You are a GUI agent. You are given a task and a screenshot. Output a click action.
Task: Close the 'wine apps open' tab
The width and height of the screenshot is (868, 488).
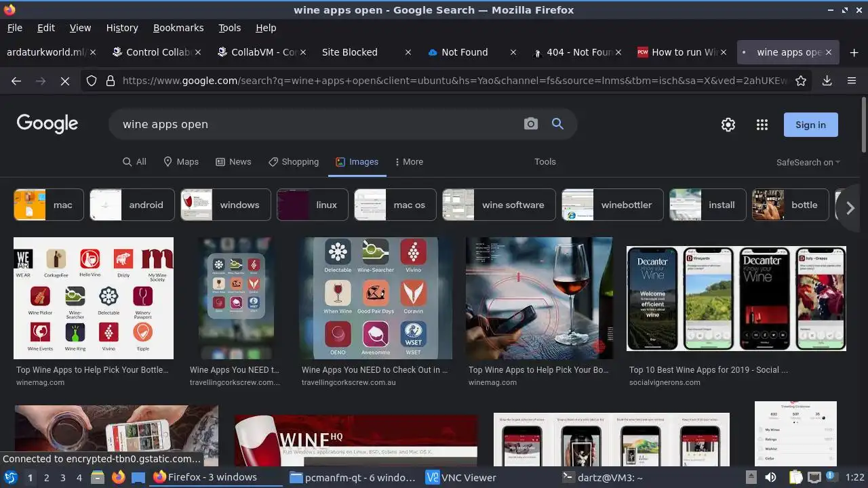[828, 52]
